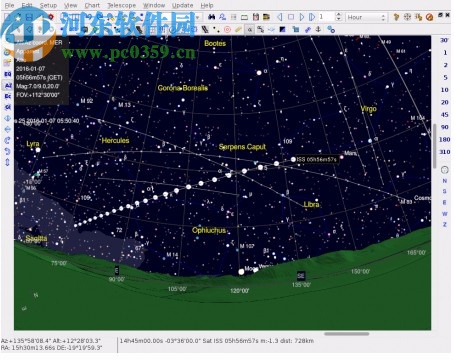The width and height of the screenshot is (454, 360).
Task: Open the File menu
Action: coord(9,5)
